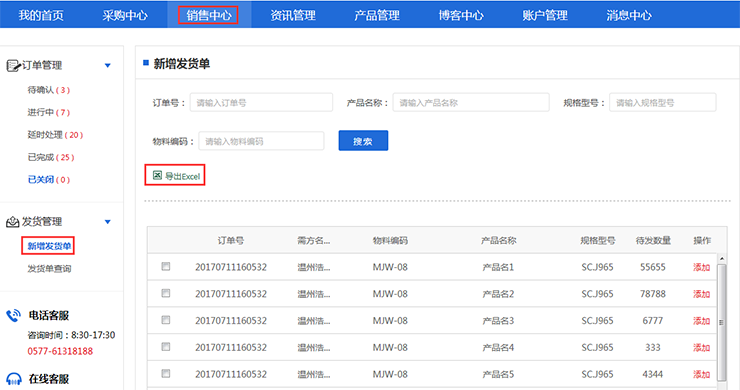Image resolution: width=740 pixels, height=390 pixels.
Task: Select 新增发货单 in the sidebar
Action: coord(48,246)
